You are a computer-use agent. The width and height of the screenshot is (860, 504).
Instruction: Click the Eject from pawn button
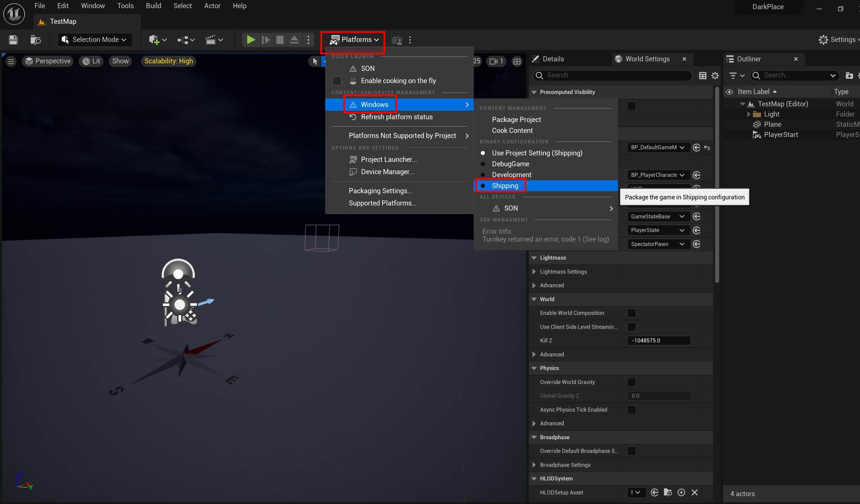coord(294,40)
